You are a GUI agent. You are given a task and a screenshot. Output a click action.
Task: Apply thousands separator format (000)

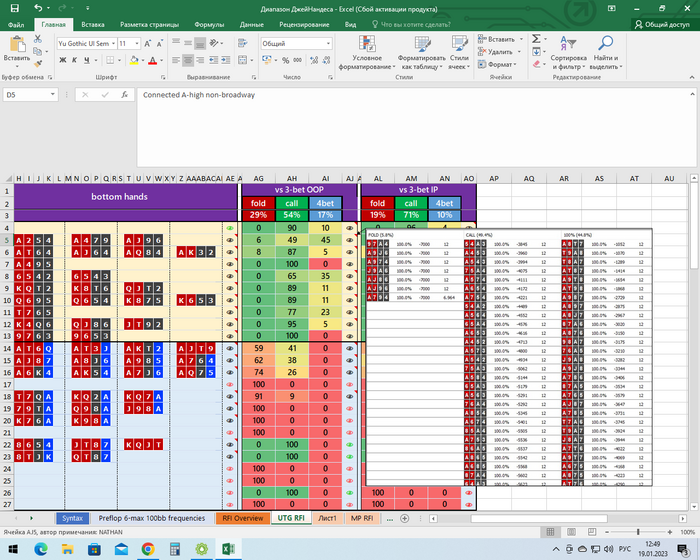(x=297, y=60)
